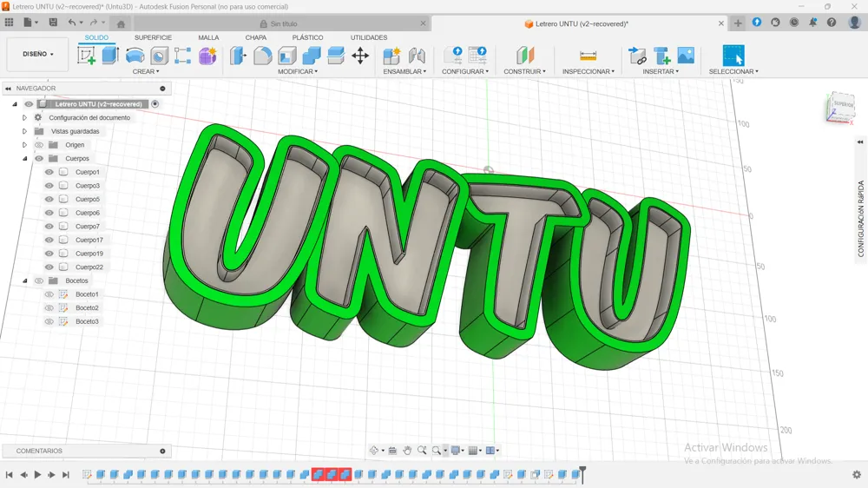This screenshot has width=868, height=488.
Task: Switch to the UTILIDADES tab
Action: point(369,37)
